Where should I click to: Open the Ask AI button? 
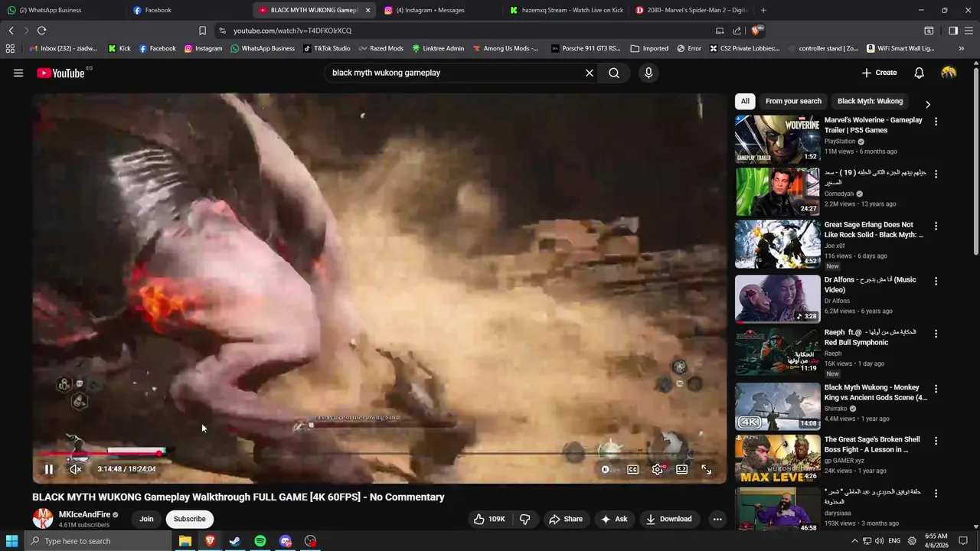coord(614,519)
